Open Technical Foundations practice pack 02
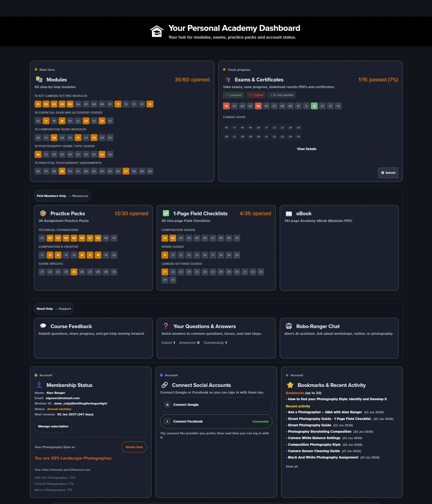Viewport: 432px width, 504px height. [x=50, y=238]
